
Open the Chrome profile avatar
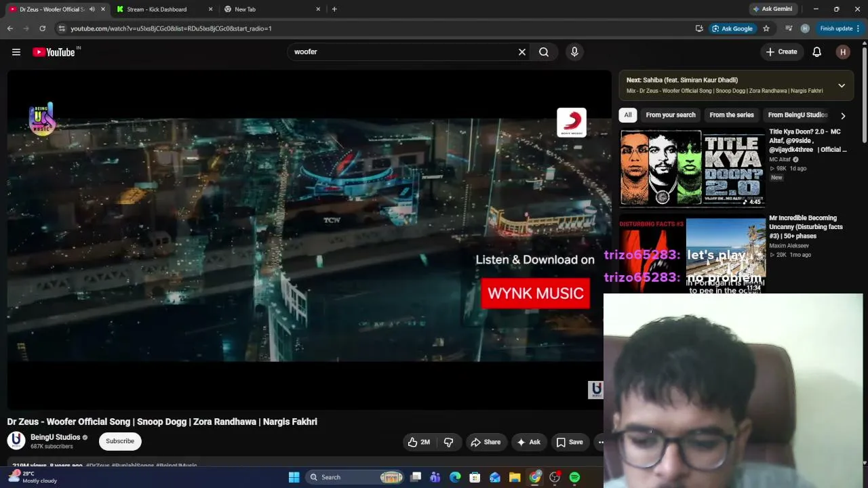click(805, 28)
